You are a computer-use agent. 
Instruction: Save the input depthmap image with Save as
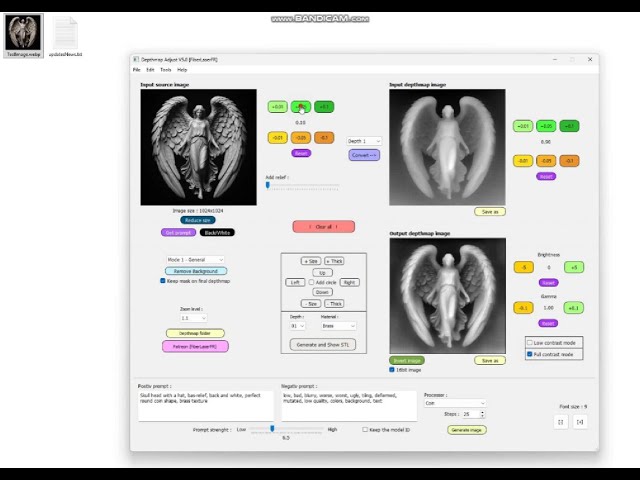pyautogui.click(x=490, y=211)
